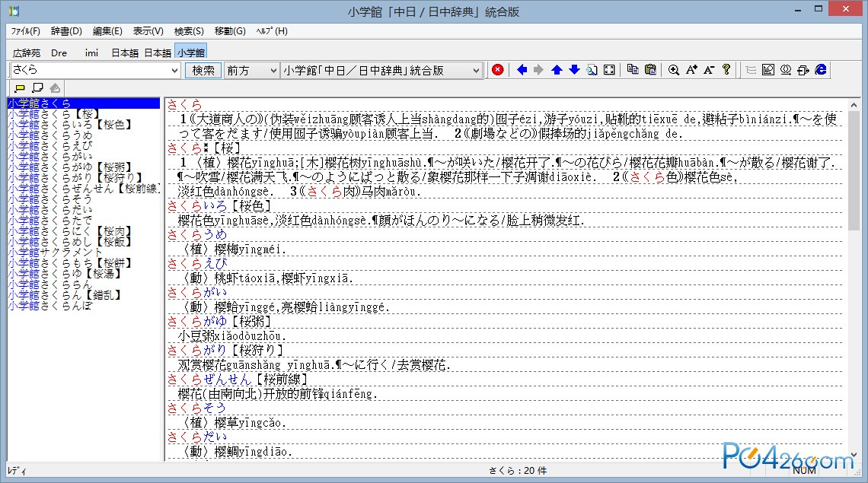Click the さくら search input field
This screenshot has width=868, height=483.
point(90,70)
